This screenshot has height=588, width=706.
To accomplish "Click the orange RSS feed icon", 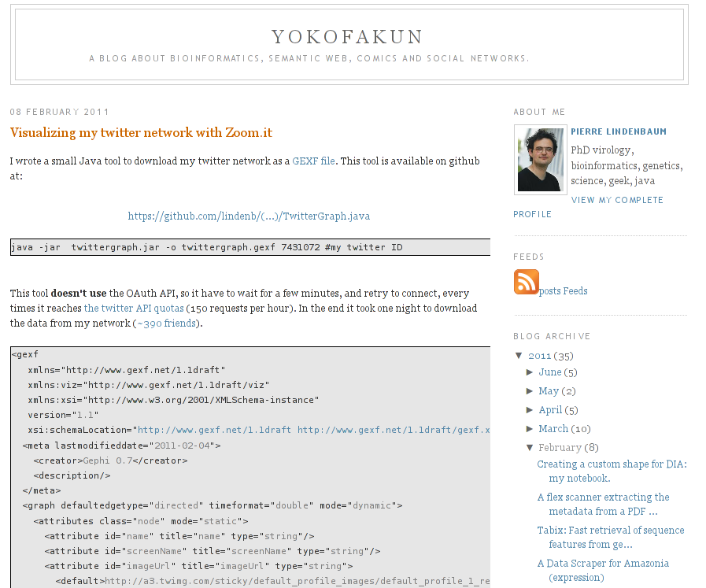I will coord(526,282).
